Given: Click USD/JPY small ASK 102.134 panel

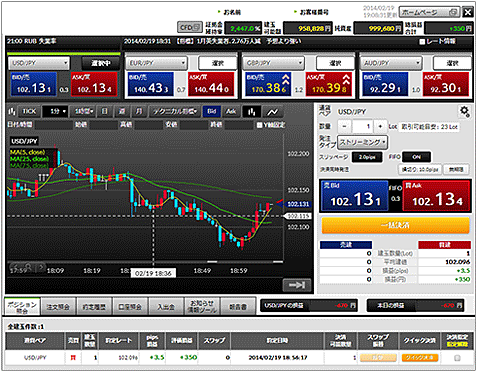Looking at the screenshot, I should coord(94,84).
